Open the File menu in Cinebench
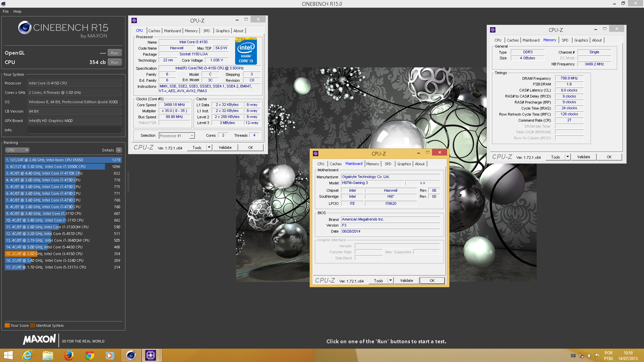The image size is (644, 362). [x=6, y=11]
